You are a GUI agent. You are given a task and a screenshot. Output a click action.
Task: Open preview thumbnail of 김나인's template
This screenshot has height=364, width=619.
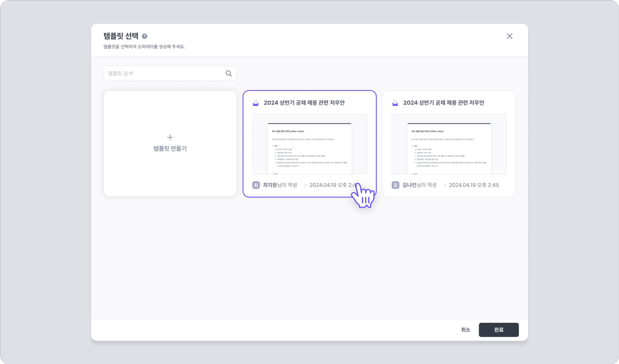[x=449, y=144]
